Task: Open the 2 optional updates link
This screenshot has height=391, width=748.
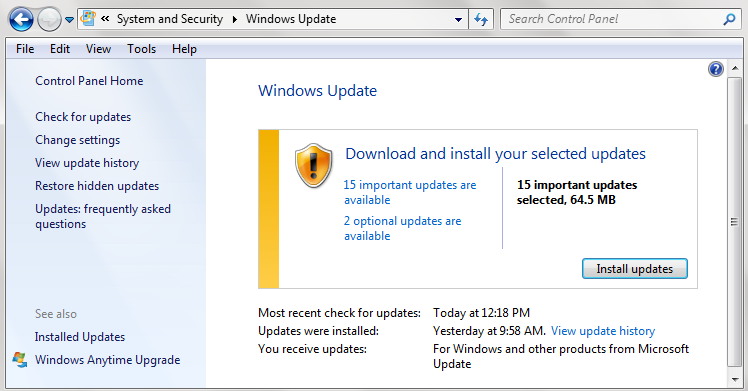Action: click(403, 228)
